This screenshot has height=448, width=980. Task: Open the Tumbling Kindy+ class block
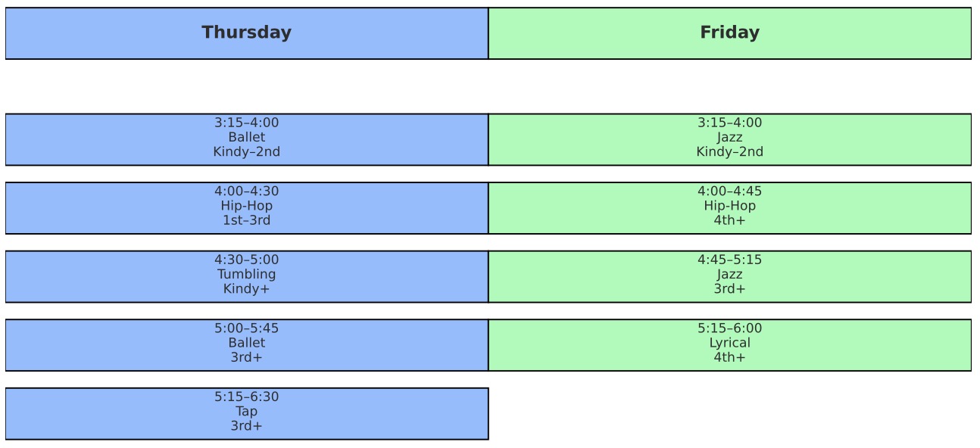pyautogui.click(x=246, y=276)
